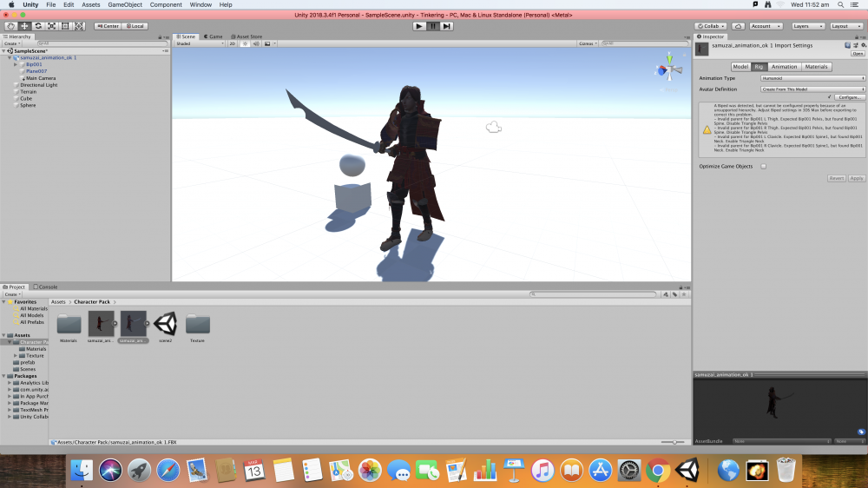Open the Layout dropdown
Image resolution: width=868 pixels, height=488 pixels.
tap(845, 26)
